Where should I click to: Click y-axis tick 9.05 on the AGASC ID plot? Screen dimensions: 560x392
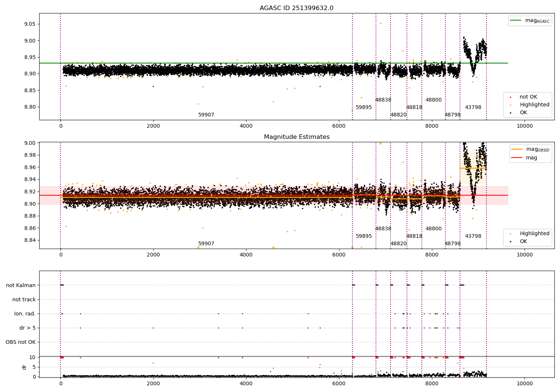29,24
